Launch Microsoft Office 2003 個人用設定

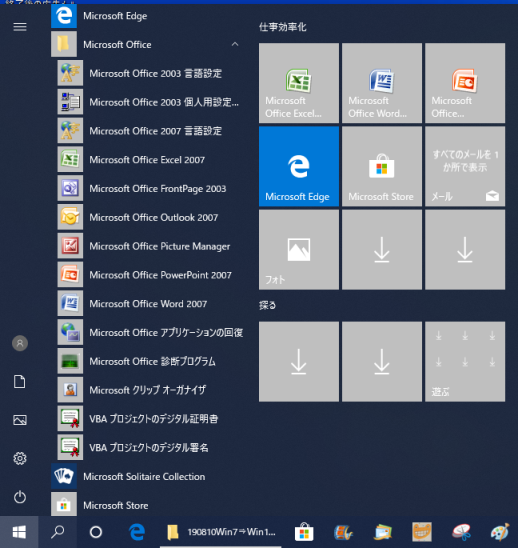coord(150,102)
